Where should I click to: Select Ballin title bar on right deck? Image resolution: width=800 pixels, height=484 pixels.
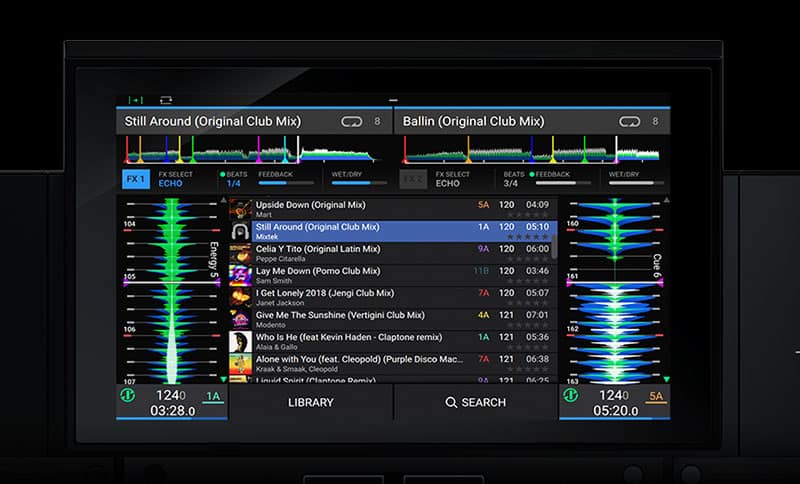pyautogui.click(x=532, y=121)
